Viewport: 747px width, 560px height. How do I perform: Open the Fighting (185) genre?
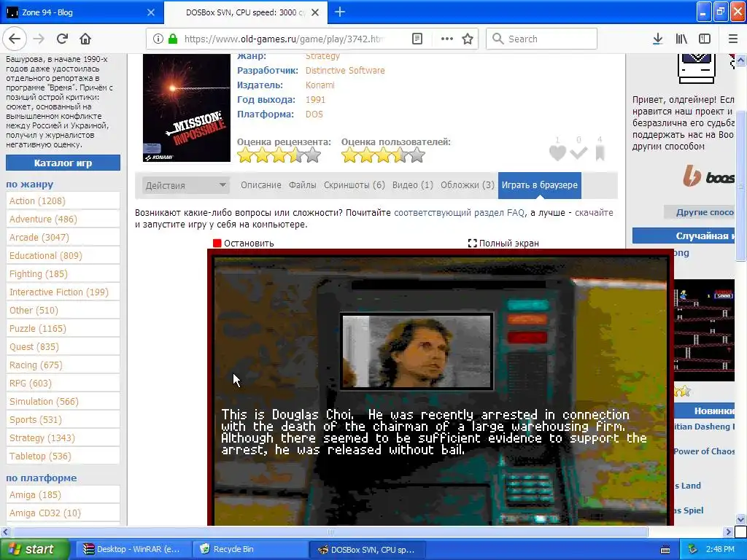[x=63, y=274]
